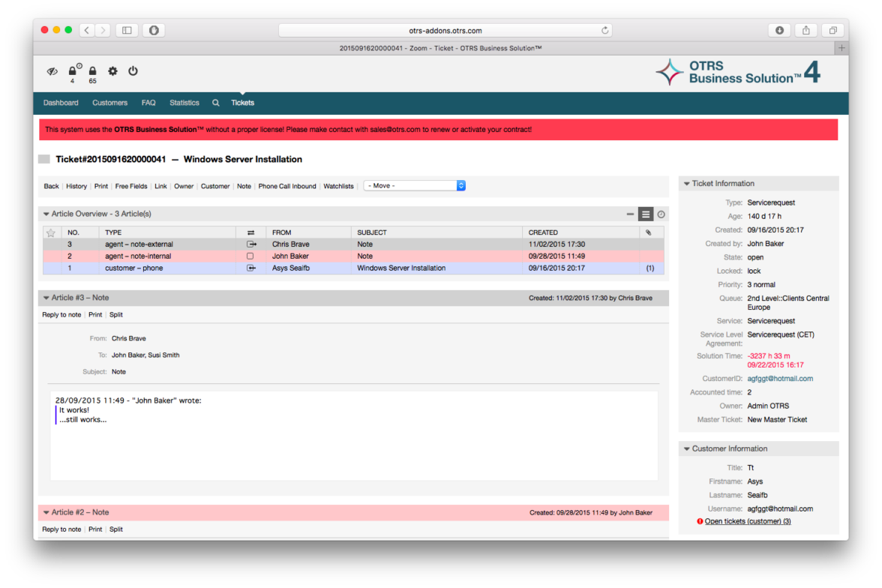Switch to article list view icon
The height and width of the screenshot is (588, 882).
pyautogui.click(x=646, y=214)
